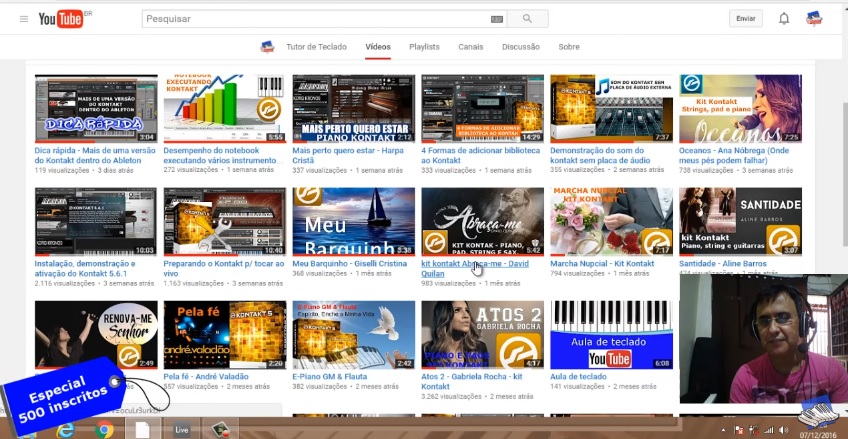Switch to Google Chrome in taskbar
Image resolution: width=848 pixels, height=439 pixels.
point(104,429)
